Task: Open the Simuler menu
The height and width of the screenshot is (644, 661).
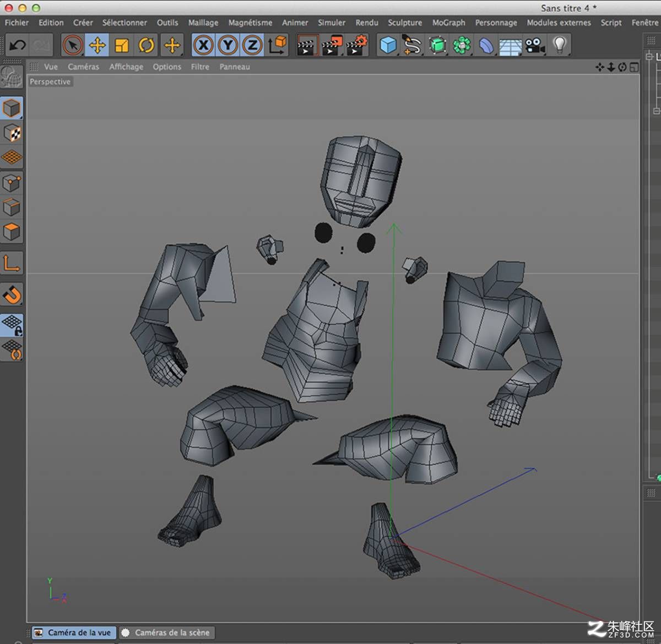Action: [x=332, y=23]
